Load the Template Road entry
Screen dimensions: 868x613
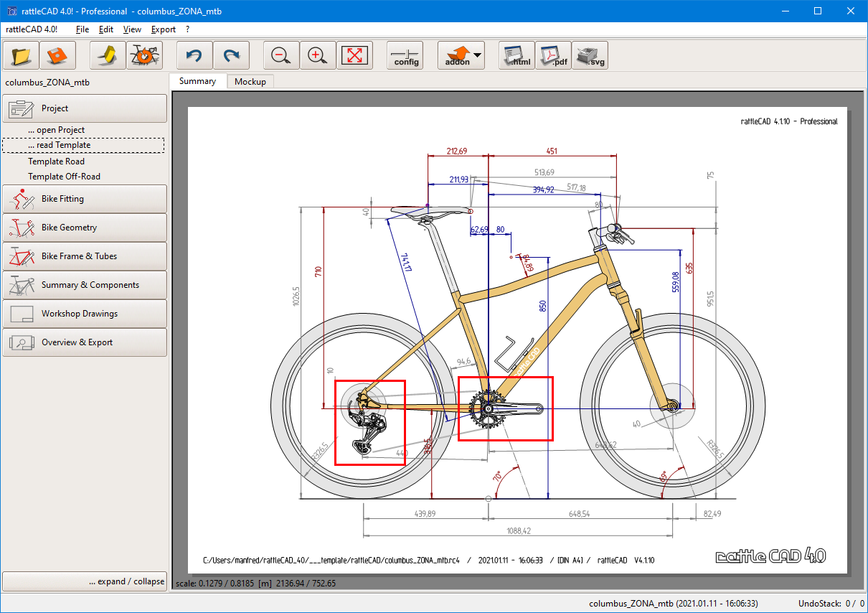(57, 162)
